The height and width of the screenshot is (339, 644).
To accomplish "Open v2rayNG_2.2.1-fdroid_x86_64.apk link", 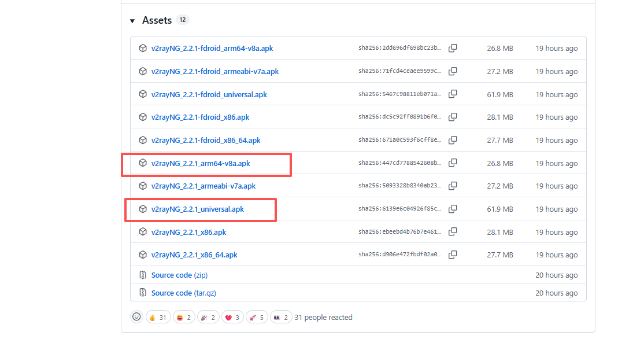I will [206, 140].
